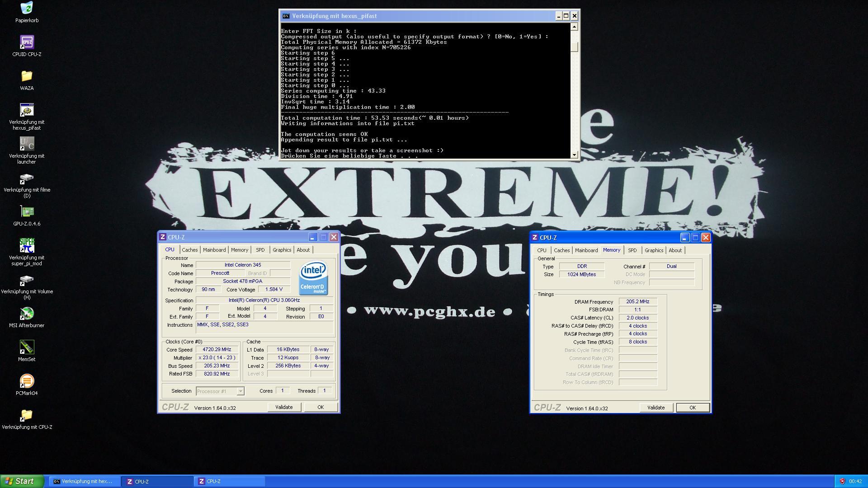
Task: Launch the PCMark04 desktop icon
Action: [x=27, y=381]
